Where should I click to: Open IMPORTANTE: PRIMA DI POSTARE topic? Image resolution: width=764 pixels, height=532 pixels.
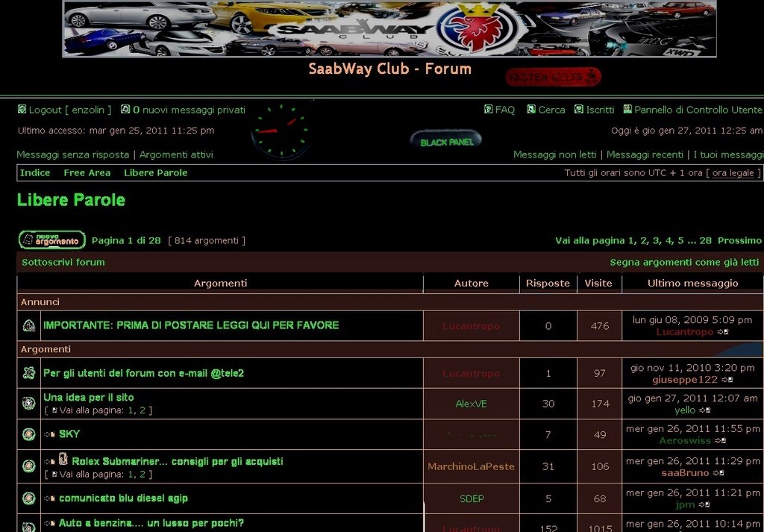[191, 325]
